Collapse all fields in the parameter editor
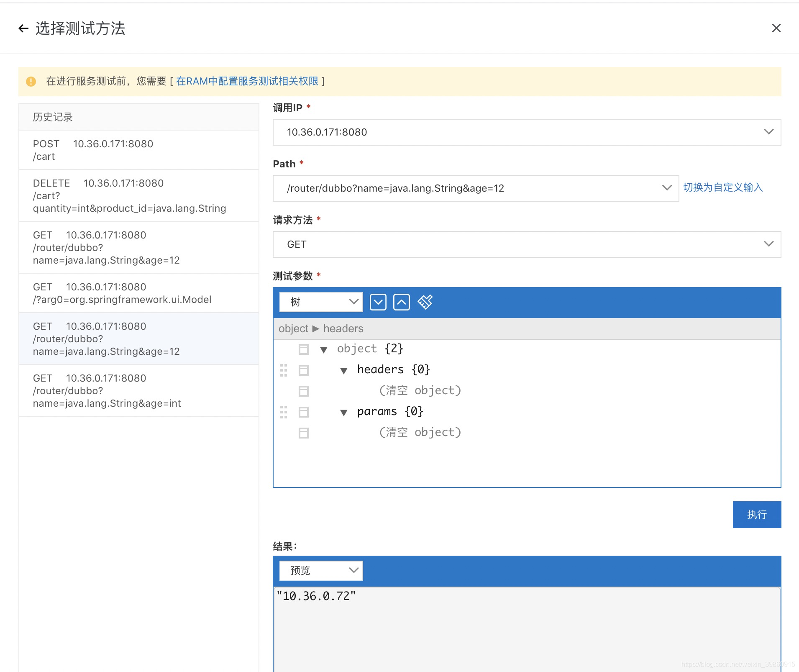The image size is (799, 672). pos(401,302)
